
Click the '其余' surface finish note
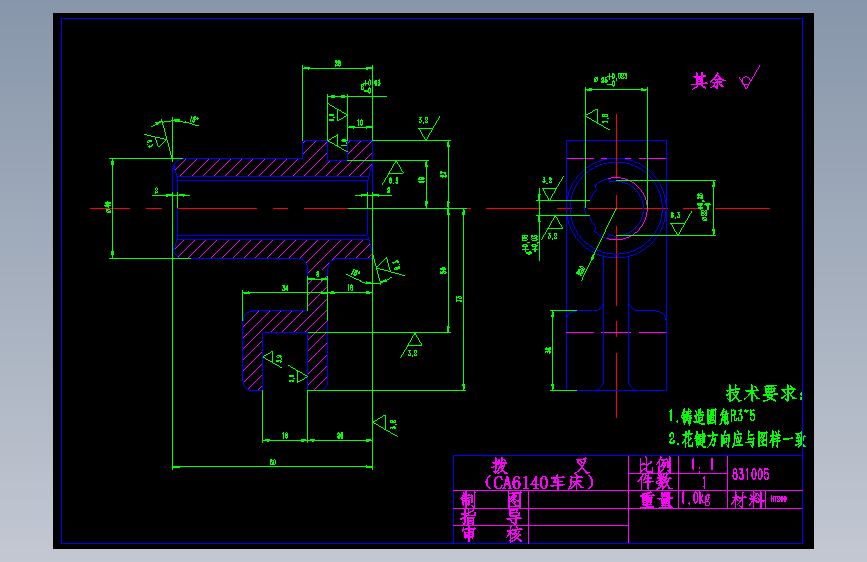(x=708, y=81)
